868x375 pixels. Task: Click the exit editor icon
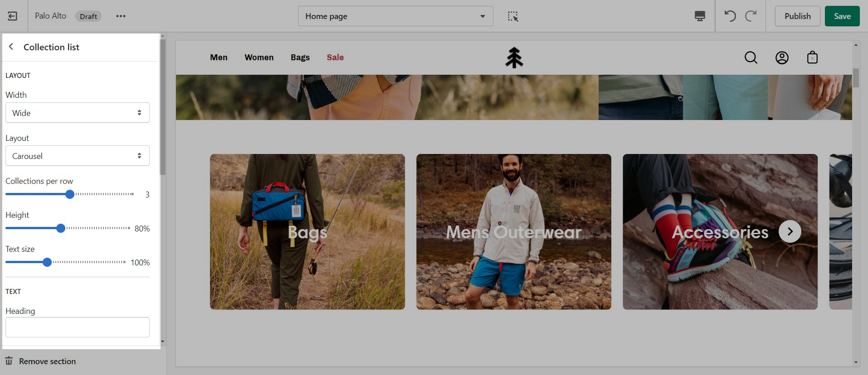pos(13,16)
